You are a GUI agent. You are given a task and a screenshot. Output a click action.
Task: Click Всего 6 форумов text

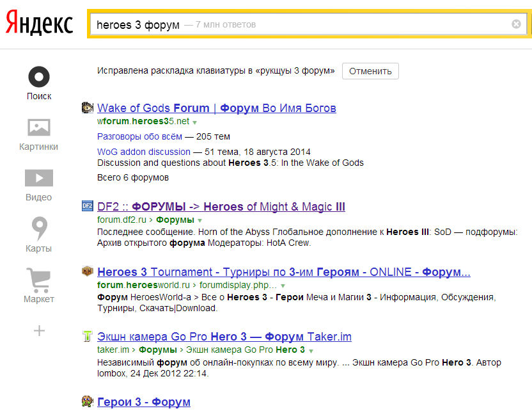click(132, 177)
